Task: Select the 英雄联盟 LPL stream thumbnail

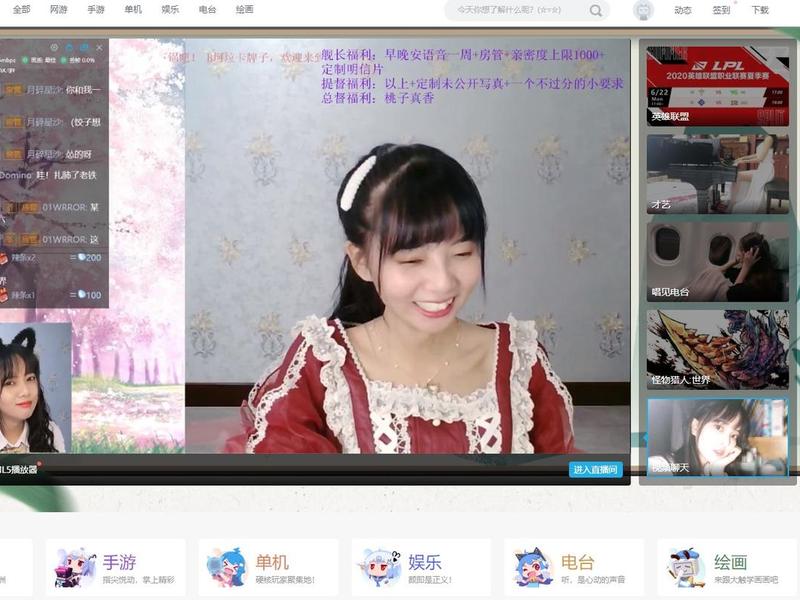Action: (717, 86)
